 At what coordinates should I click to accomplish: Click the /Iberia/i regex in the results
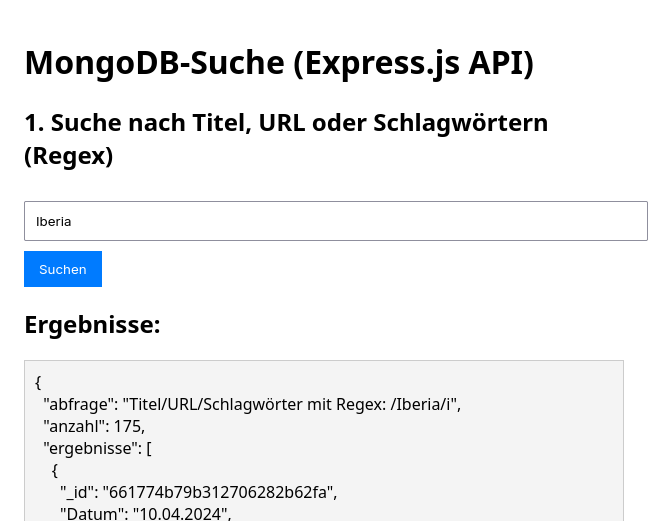pos(421,404)
